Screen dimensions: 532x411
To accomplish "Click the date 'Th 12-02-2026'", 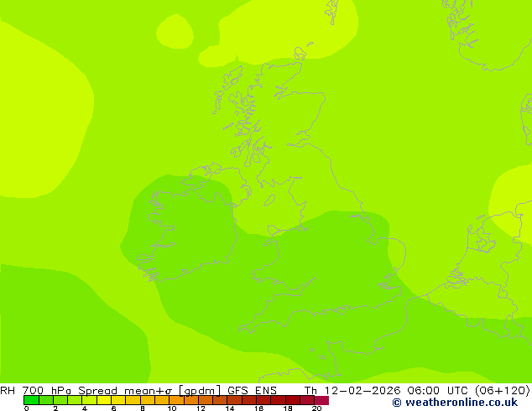I will point(352,391).
